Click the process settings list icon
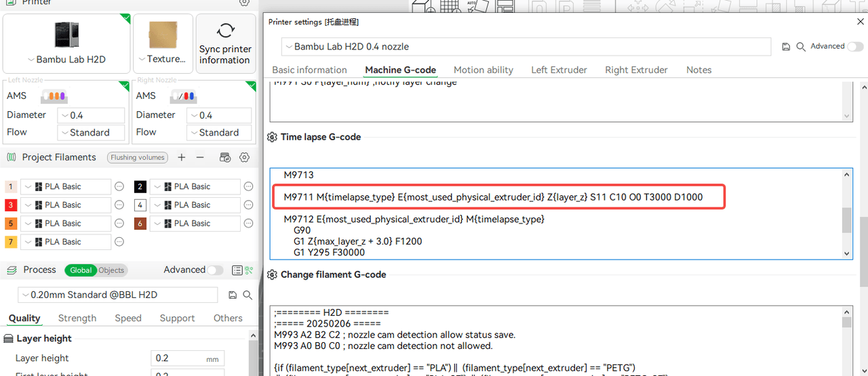The image size is (868, 376). pos(237,270)
